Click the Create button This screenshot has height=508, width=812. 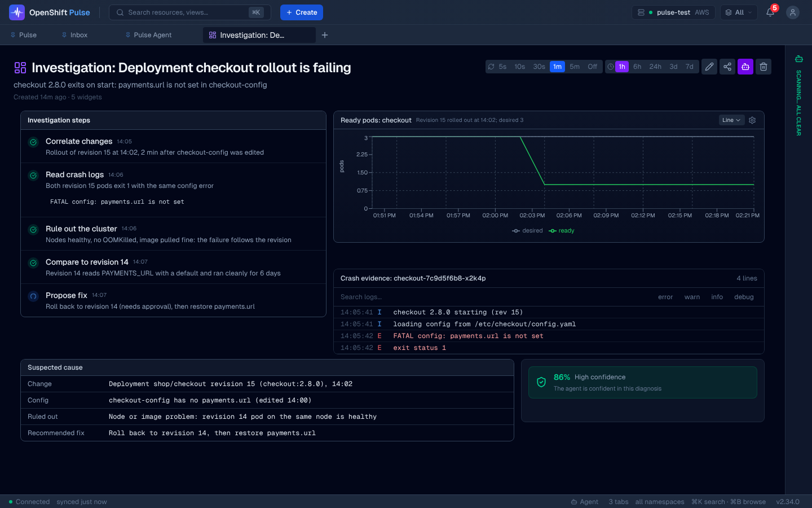pyautogui.click(x=302, y=12)
